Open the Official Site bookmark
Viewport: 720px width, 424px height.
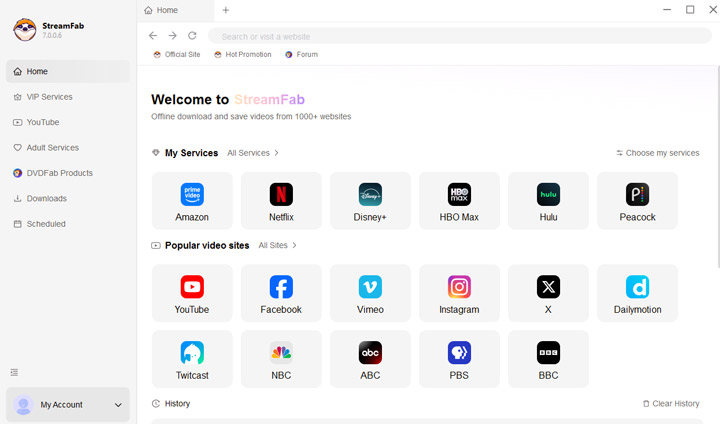177,54
